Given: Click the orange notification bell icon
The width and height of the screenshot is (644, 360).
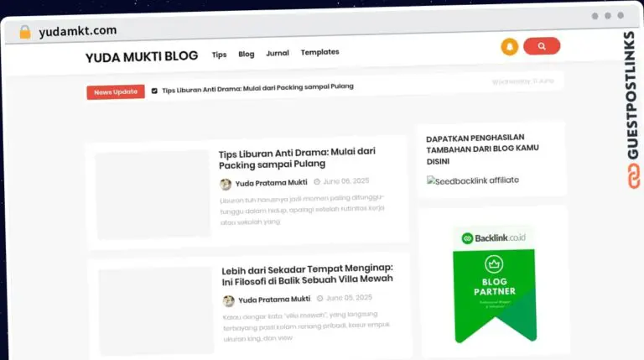Looking at the screenshot, I should (509, 47).
